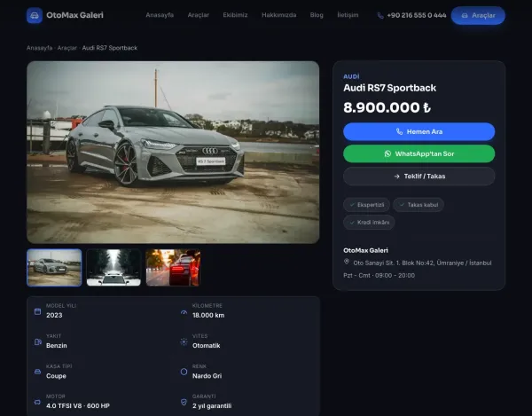Click the address text Oto Sanayi Sit.
This screenshot has height=416, width=532.
pyautogui.click(x=422, y=263)
